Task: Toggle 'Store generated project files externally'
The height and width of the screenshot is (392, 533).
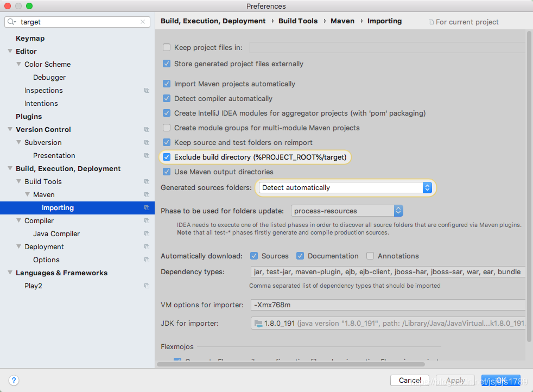Action: pyautogui.click(x=167, y=64)
